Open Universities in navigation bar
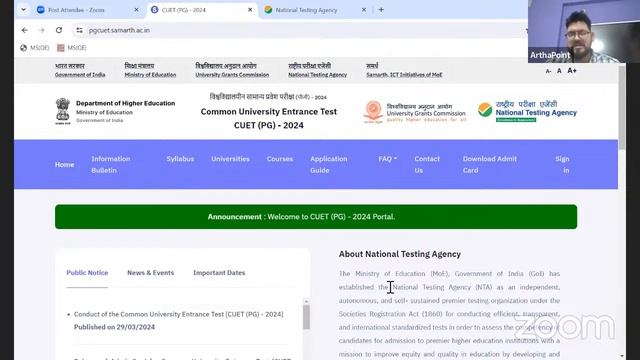This screenshot has width=640, height=360. point(230,159)
